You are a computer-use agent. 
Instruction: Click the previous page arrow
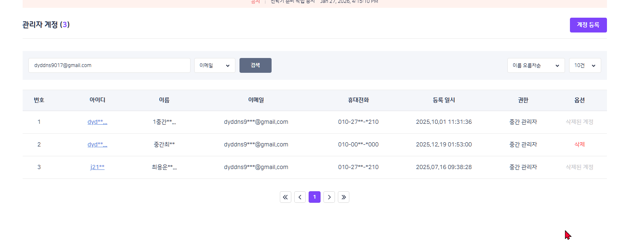pyautogui.click(x=300, y=197)
